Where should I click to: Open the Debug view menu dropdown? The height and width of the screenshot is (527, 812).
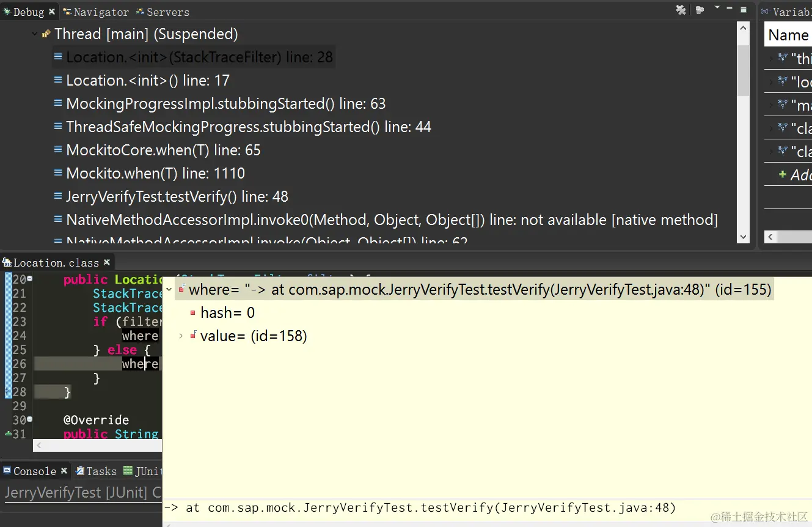pyautogui.click(x=717, y=9)
